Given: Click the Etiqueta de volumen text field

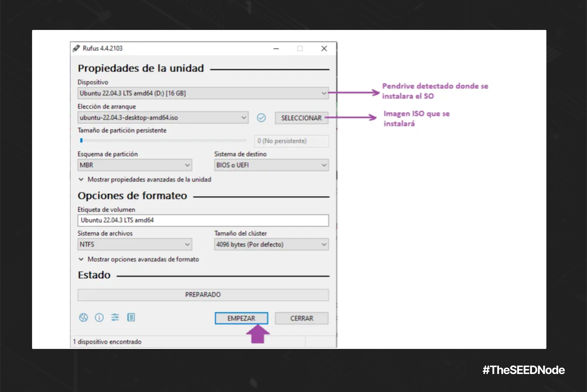Looking at the screenshot, I should 203,220.
